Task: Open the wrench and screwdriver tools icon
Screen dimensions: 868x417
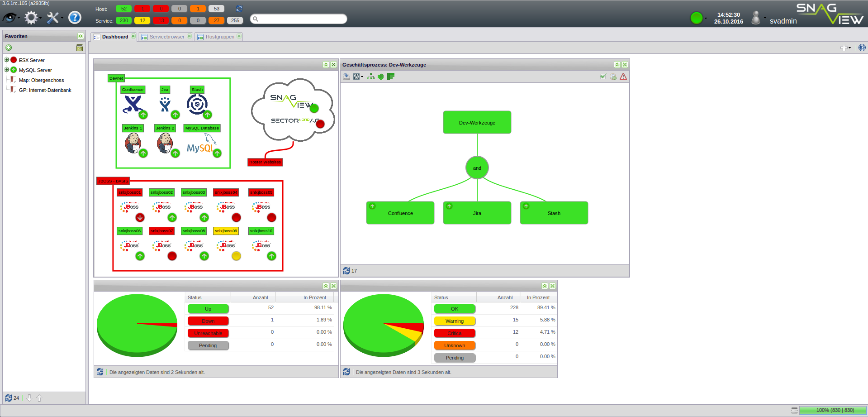Action: [53, 18]
